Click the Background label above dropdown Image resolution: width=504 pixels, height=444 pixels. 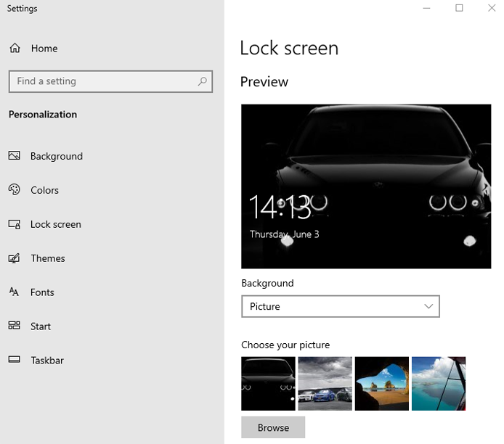pos(267,284)
